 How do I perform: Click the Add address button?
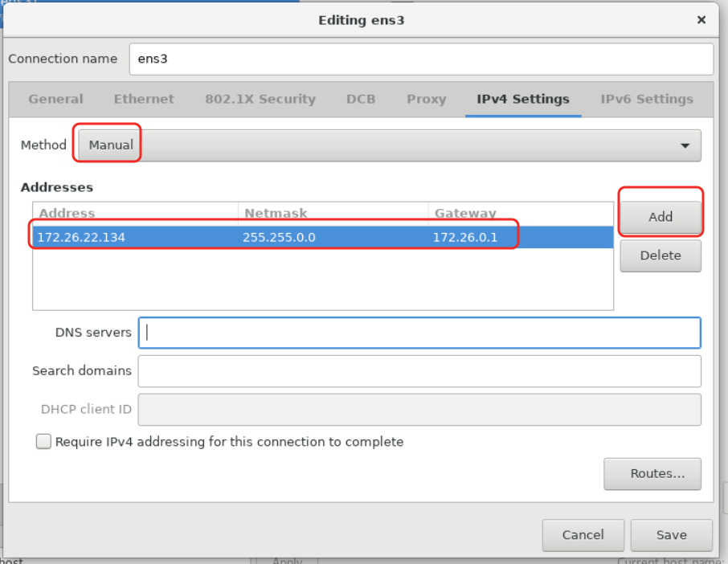coord(661,217)
